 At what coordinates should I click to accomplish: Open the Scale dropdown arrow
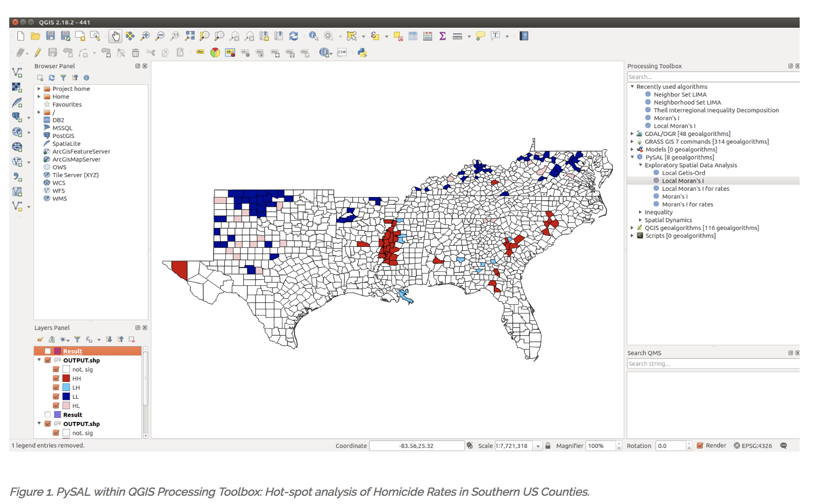pyautogui.click(x=538, y=446)
